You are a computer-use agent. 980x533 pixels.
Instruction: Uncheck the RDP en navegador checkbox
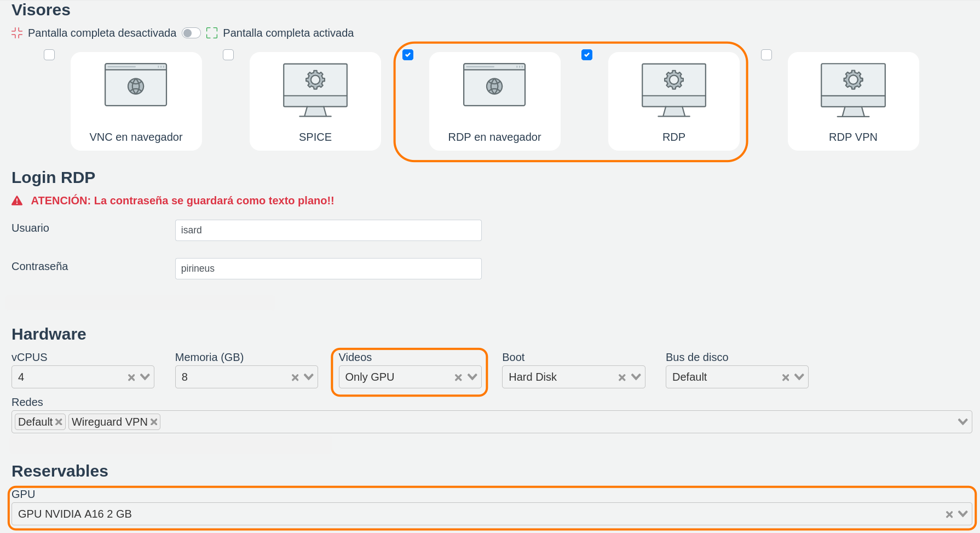click(x=408, y=55)
